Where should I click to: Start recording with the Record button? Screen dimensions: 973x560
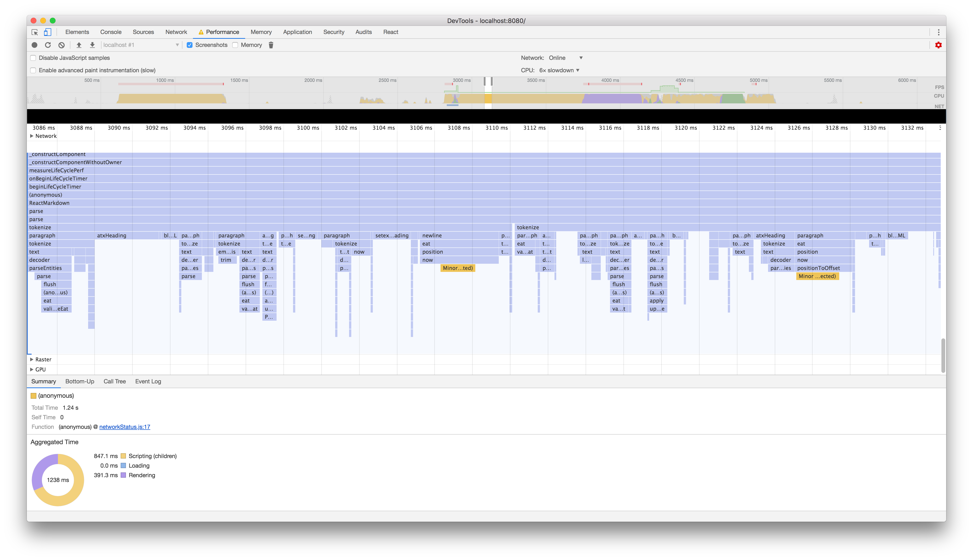[34, 45]
